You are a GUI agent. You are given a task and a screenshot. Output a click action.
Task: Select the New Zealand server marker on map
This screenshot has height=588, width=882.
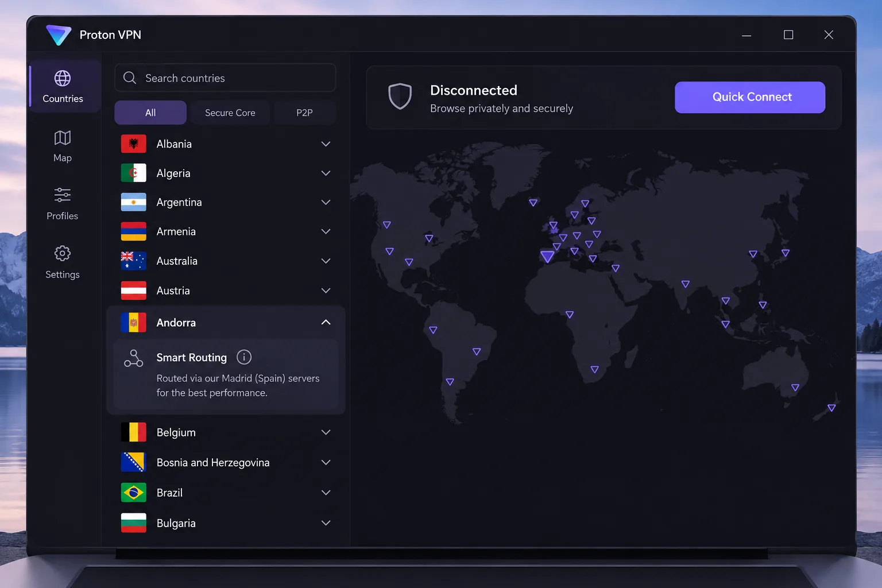(x=831, y=408)
